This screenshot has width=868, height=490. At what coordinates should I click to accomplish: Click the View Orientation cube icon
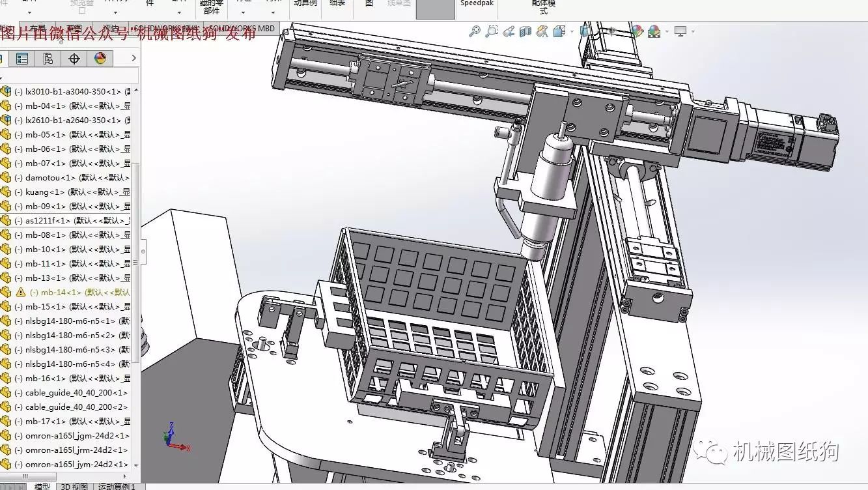559,31
